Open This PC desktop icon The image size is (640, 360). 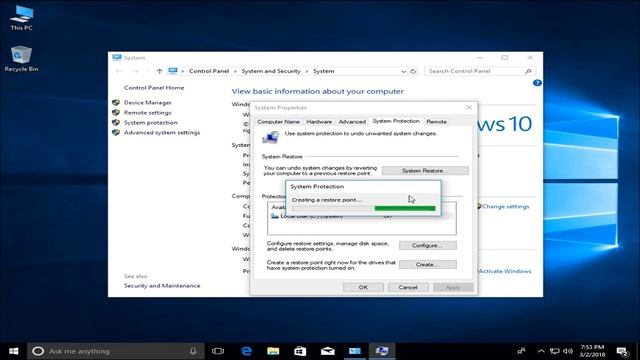22,18
